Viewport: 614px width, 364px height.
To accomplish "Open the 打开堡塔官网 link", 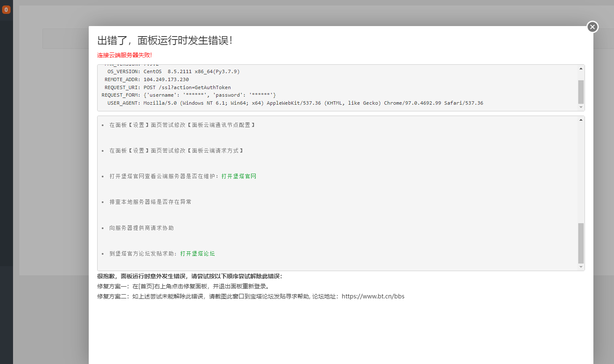I will (239, 176).
